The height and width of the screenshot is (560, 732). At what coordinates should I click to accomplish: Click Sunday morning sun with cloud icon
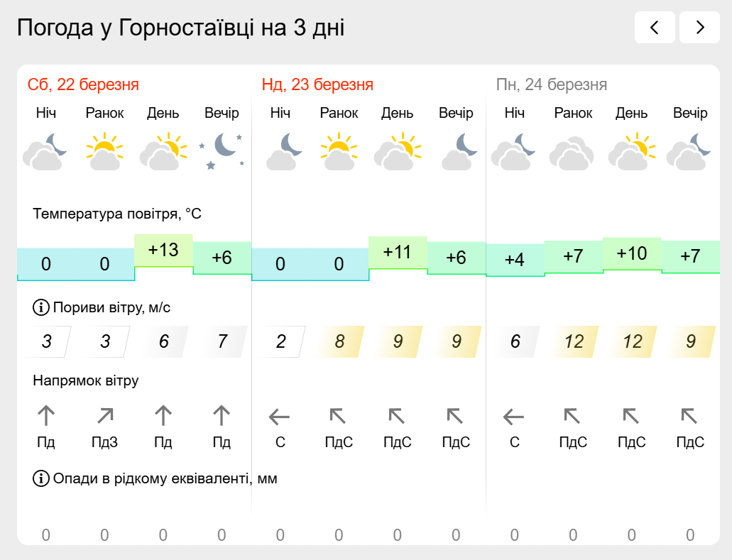[x=339, y=151]
